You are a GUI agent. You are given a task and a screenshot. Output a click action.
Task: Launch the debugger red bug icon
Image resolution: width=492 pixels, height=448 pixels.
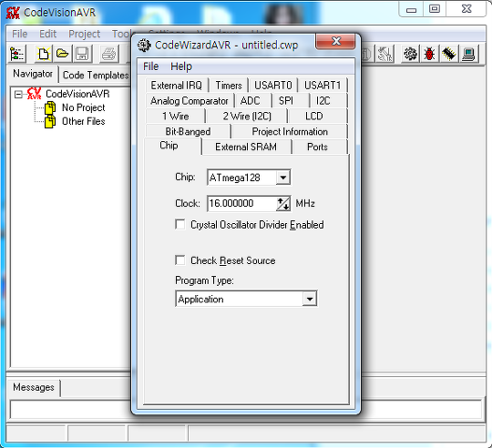point(429,54)
